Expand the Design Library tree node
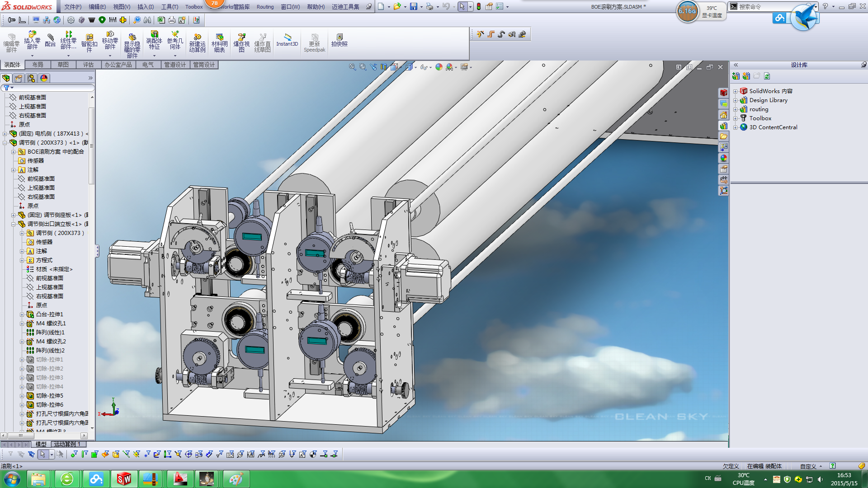Image resolution: width=868 pixels, height=488 pixels. 735,100
